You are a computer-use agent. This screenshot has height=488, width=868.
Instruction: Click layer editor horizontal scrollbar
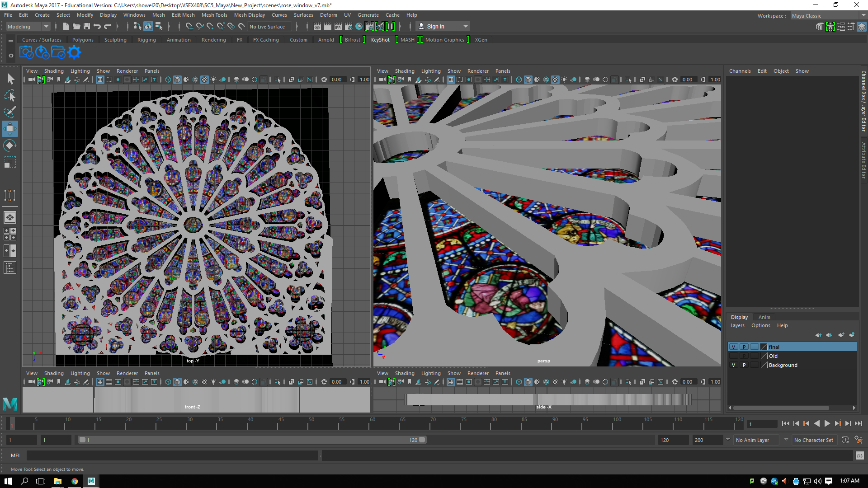[x=782, y=408]
